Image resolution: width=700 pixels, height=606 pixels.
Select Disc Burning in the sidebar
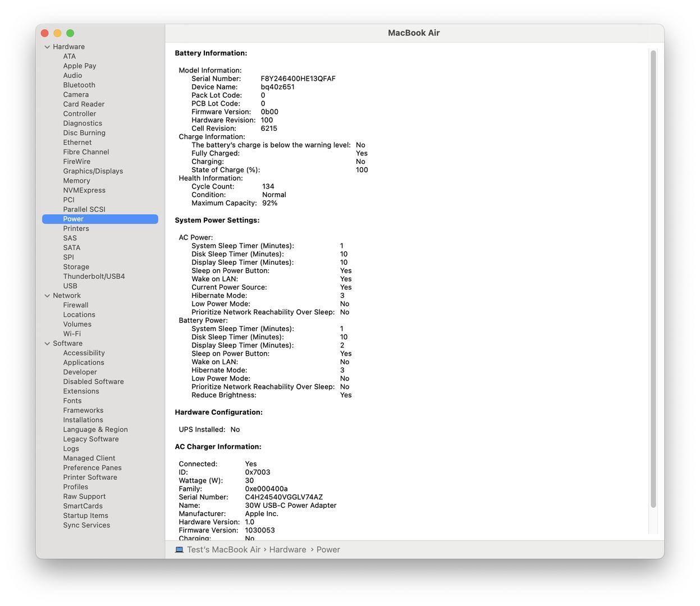[84, 132]
